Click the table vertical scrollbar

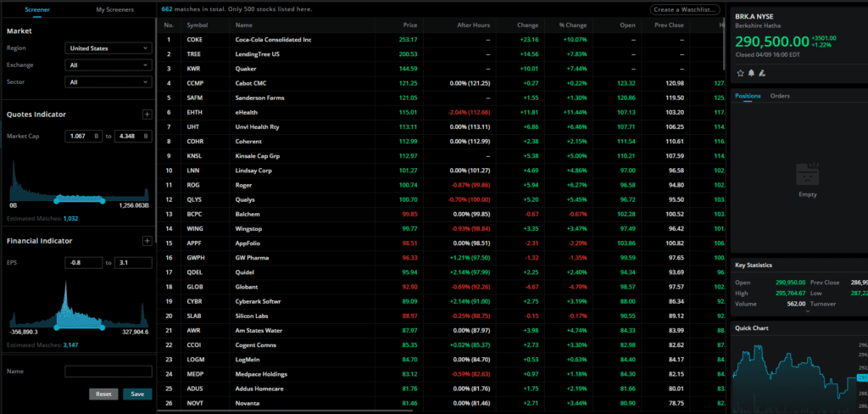(x=722, y=44)
